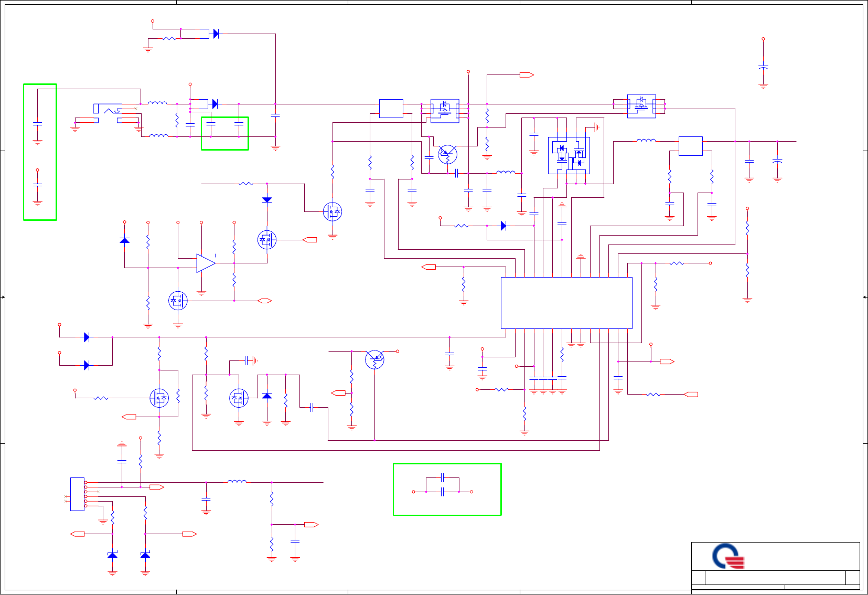Select the parallel capacitor pair between two terminals
868x595 pixels.
(443, 484)
